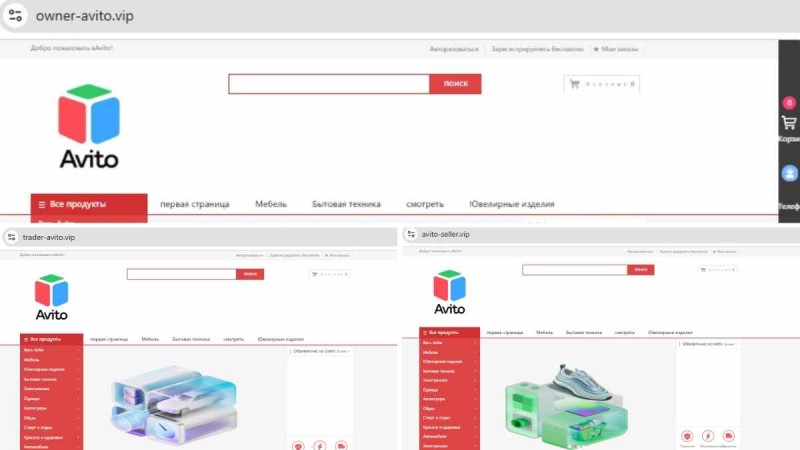
Task: Open Мебель tab on owner-avito.vip navbar
Action: tap(271, 204)
